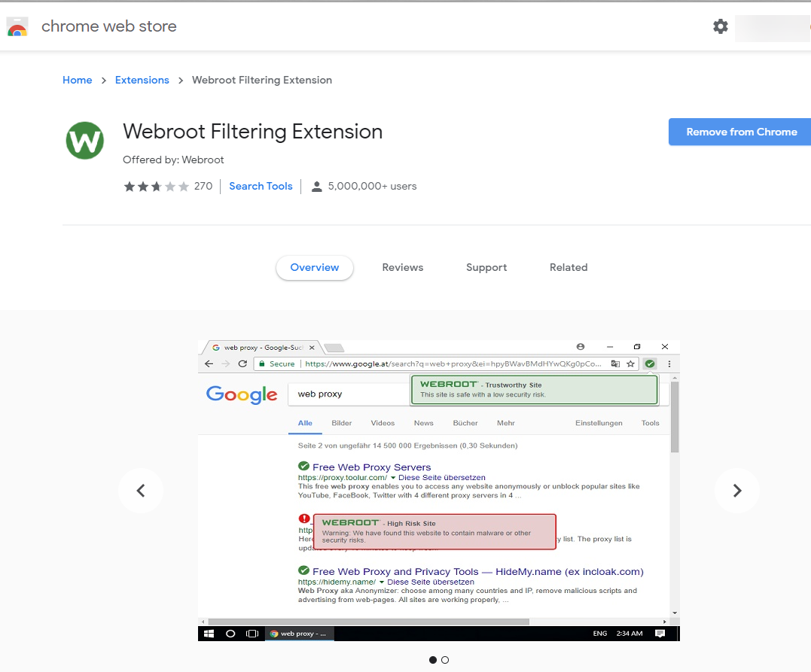Viewport: 811px width, 672px height.
Task: Show previous screenshot with left arrow
Action: click(x=141, y=491)
